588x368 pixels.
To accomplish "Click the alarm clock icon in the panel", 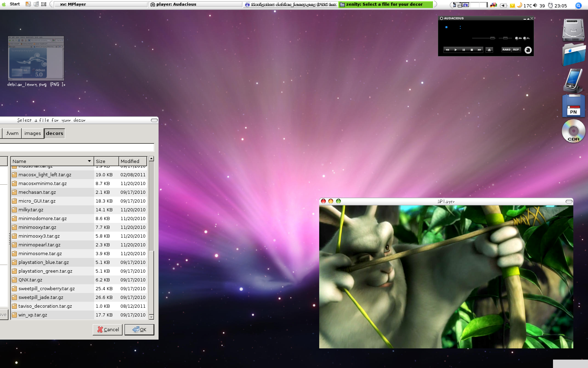I will pyautogui.click(x=551, y=5).
